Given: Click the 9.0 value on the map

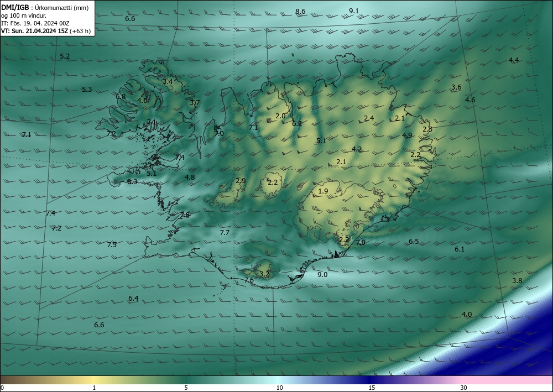Looking at the screenshot, I should pos(322,275).
